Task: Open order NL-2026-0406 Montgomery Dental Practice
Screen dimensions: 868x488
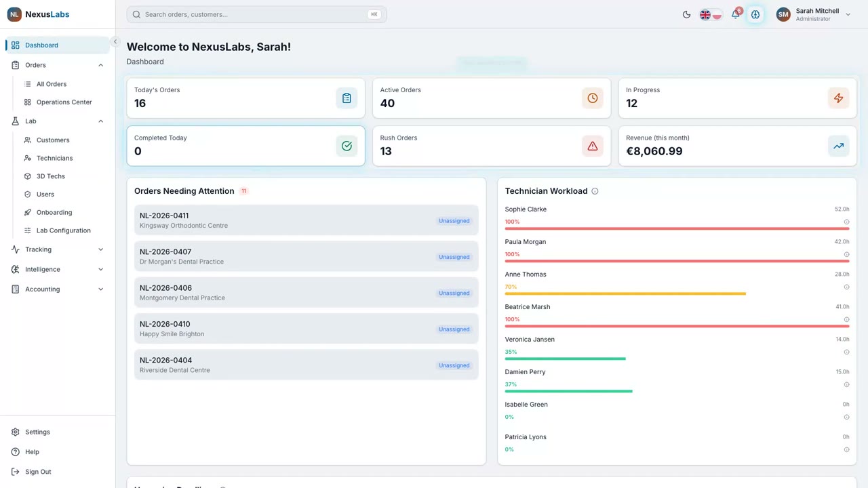Action: [307, 293]
